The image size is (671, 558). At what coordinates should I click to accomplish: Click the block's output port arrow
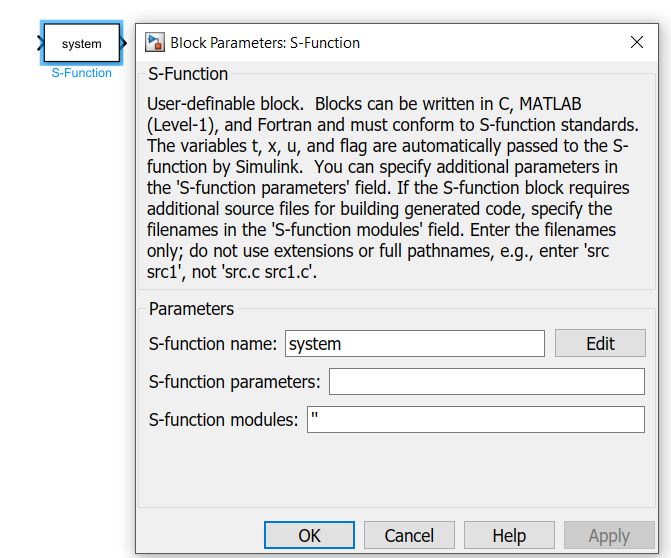click(x=124, y=43)
